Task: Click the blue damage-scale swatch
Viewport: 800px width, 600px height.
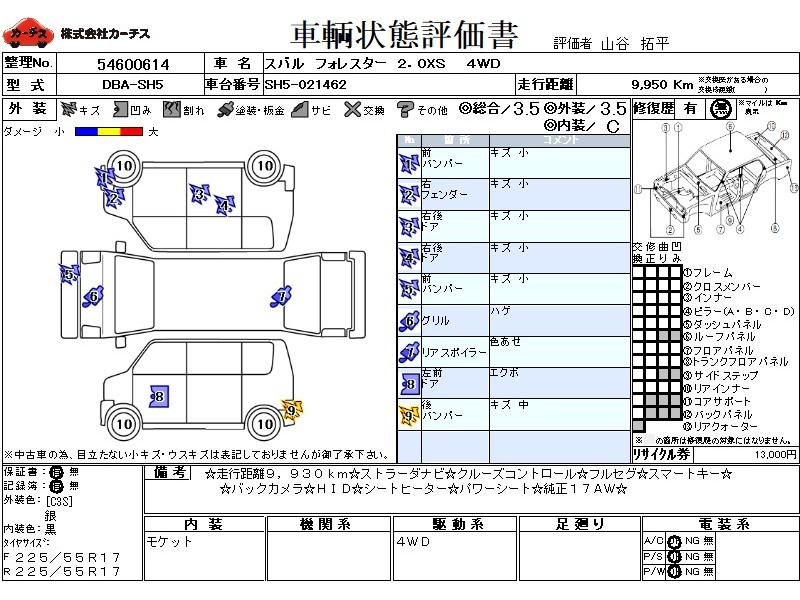Action: point(86,132)
